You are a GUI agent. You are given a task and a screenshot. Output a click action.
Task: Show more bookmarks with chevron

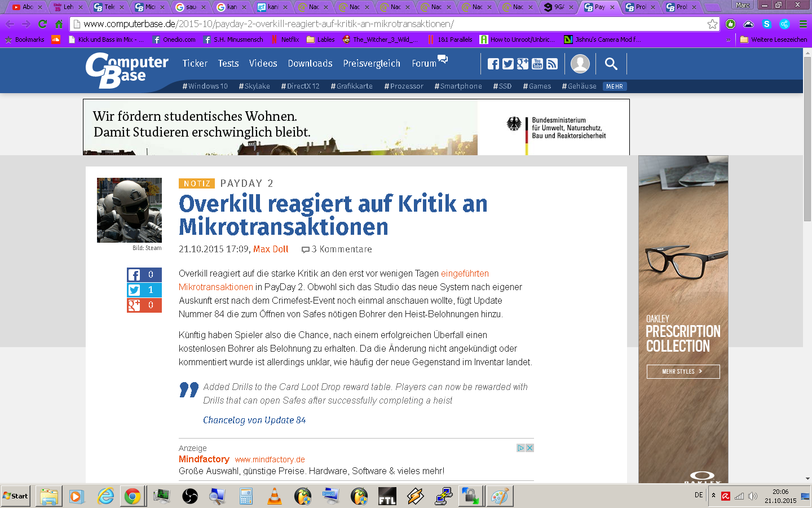click(728, 40)
